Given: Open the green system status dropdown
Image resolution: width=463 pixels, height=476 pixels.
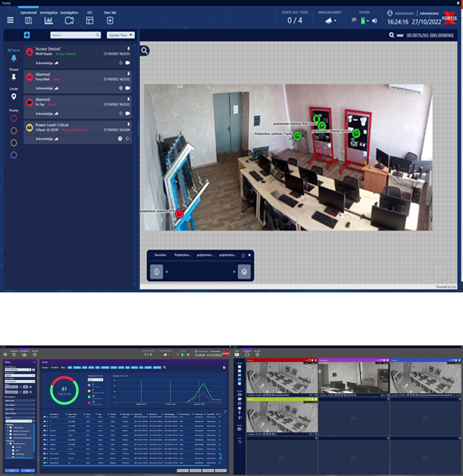Looking at the screenshot, I should (364, 21).
